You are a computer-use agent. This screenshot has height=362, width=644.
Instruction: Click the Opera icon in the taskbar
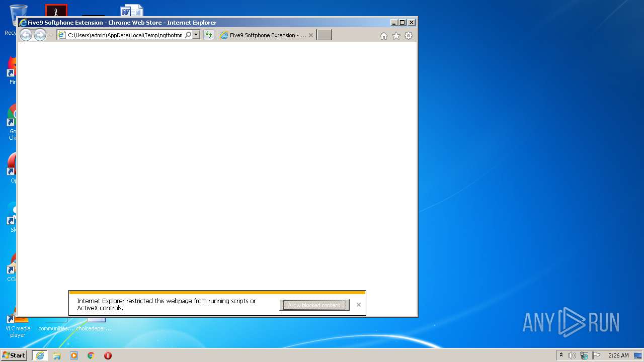(108, 355)
